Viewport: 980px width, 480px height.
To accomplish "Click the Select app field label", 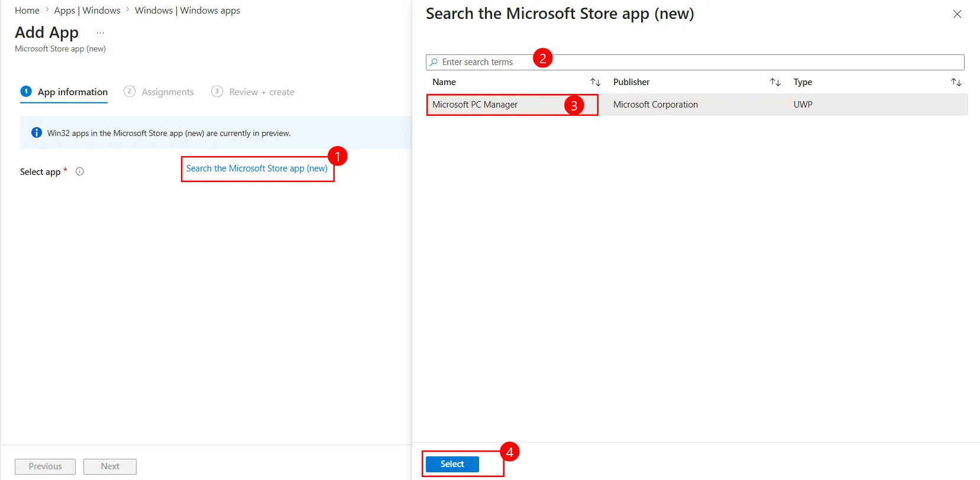I will tap(40, 172).
